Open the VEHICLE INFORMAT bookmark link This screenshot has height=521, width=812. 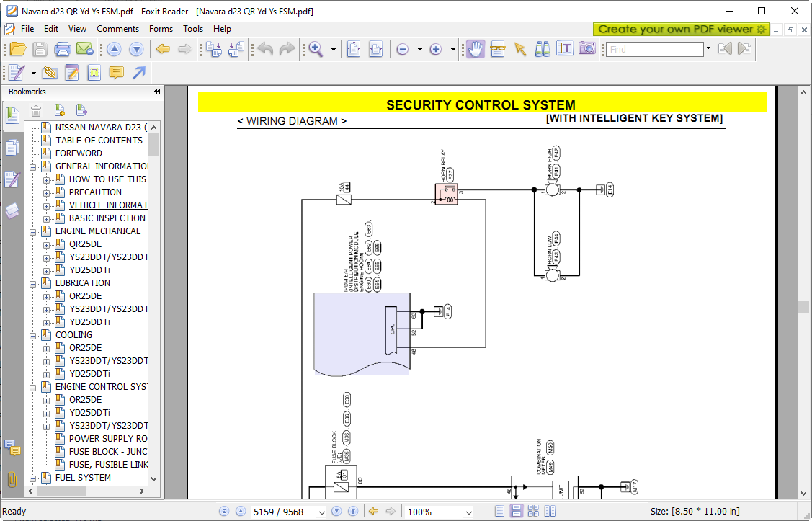[108, 205]
